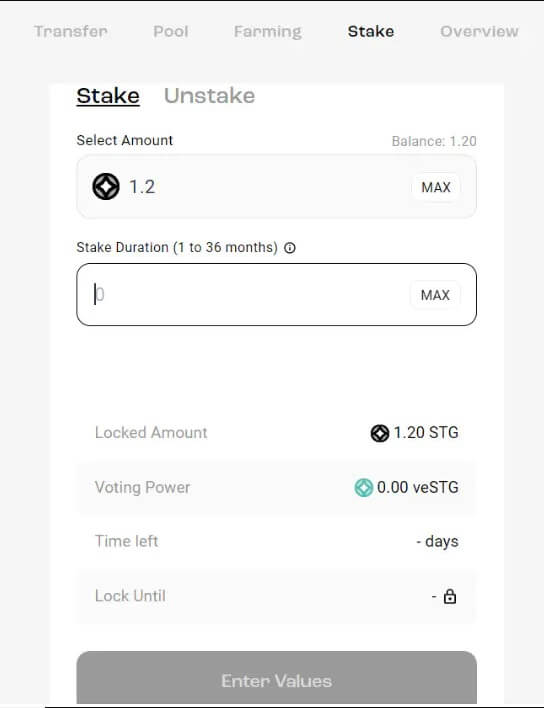
Task: Switch to the Unstake sub-tab
Action: pyautogui.click(x=209, y=96)
